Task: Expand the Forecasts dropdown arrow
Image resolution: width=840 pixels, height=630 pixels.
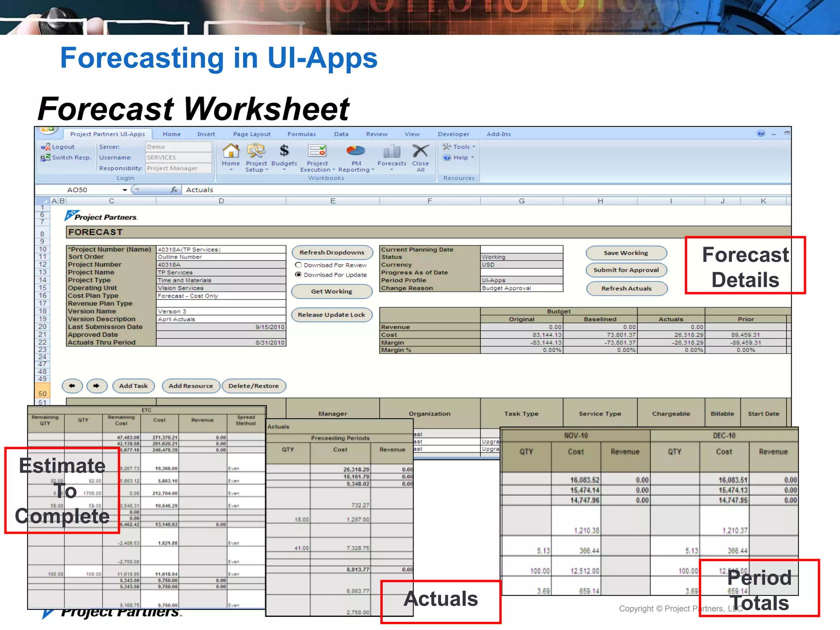Action: coord(392,169)
